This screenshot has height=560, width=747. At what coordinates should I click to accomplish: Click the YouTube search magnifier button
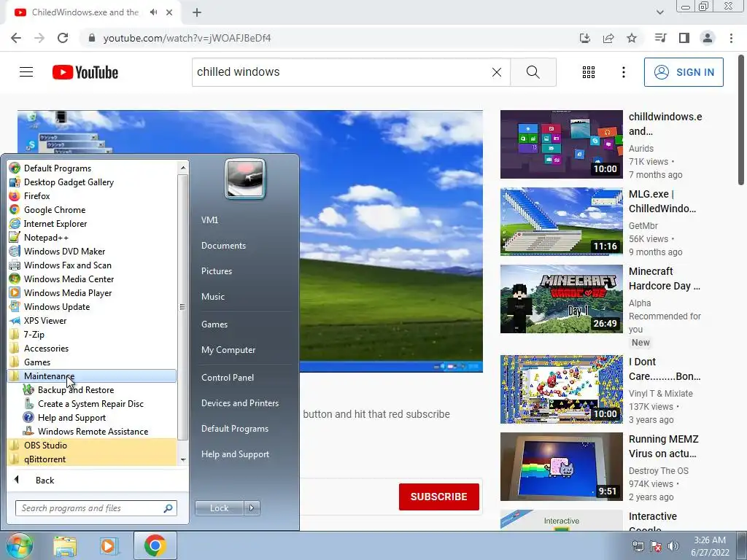click(x=533, y=72)
